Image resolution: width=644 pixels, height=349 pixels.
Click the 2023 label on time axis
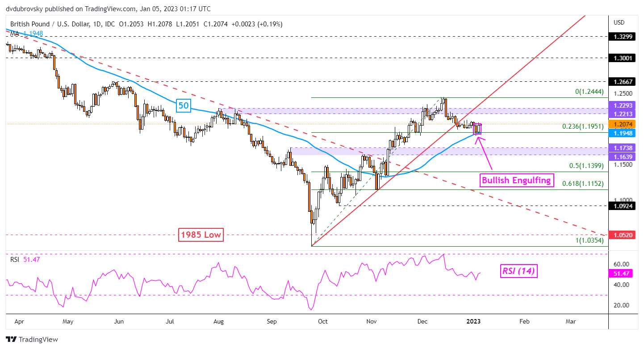[x=473, y=321]
